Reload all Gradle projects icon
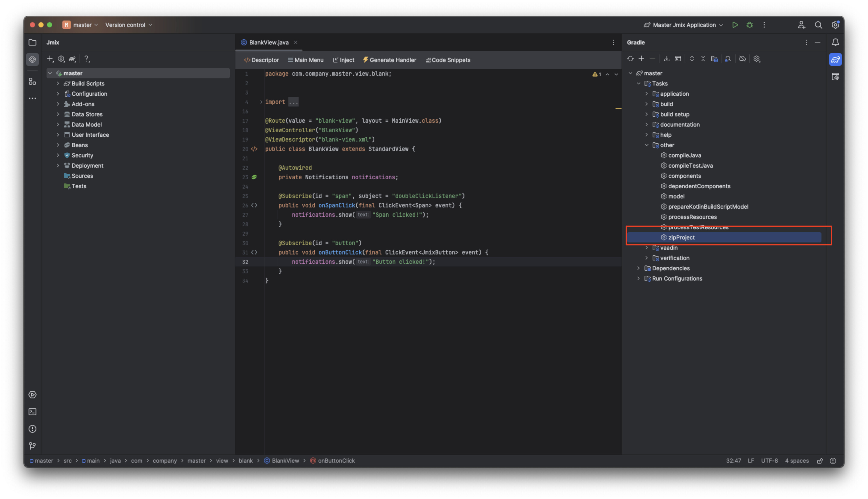This screenshot has height=499, width=868. [x=630, y=59]
